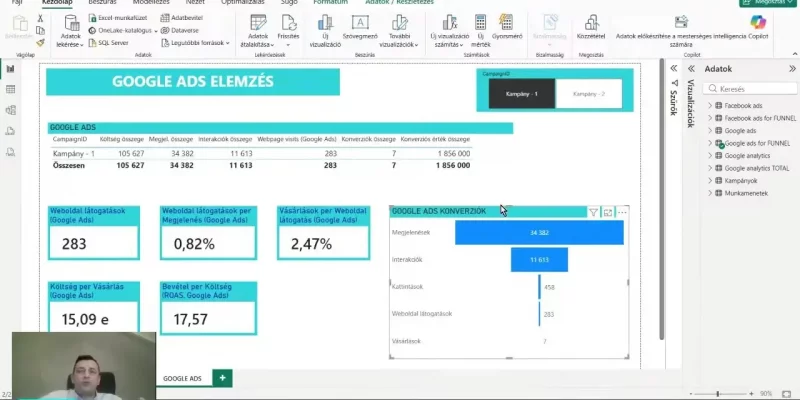Add a new report page
This screenshot has width=800, height=400.
click(222, 378)
